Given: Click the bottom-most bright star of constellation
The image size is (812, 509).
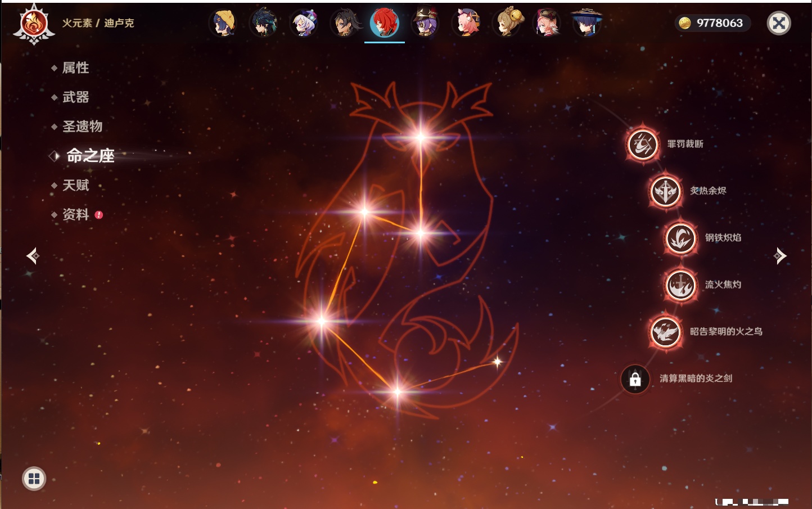Looking at the screenshot, I should 398,391.
